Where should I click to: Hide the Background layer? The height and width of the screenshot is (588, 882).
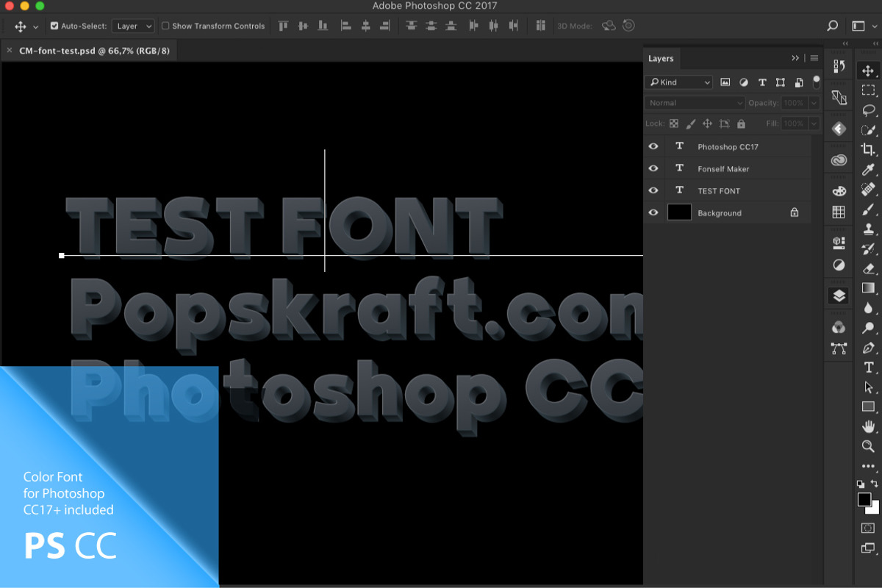(x=653, y=213)
